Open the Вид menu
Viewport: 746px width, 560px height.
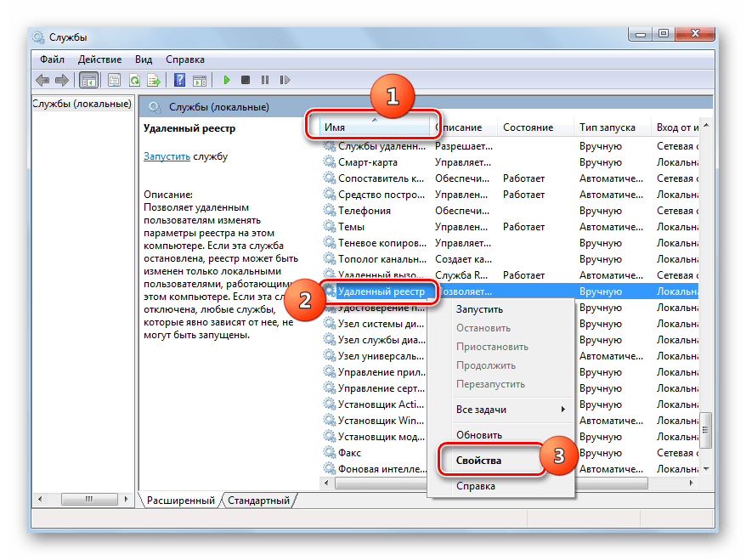(144, 59)
